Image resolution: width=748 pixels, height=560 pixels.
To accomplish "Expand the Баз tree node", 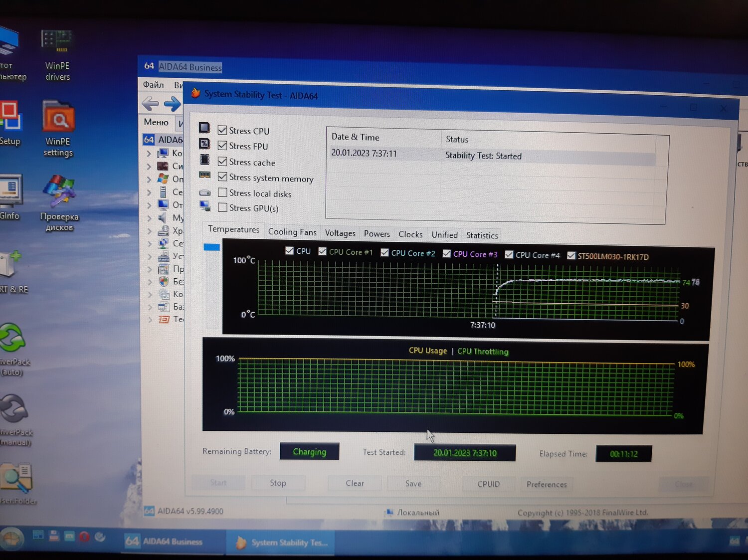I will [150, 307].
